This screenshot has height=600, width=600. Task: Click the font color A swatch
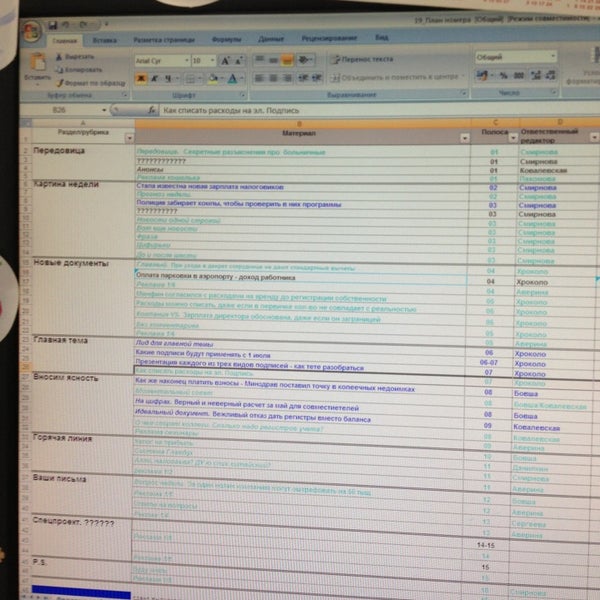(x=232, y=79)
